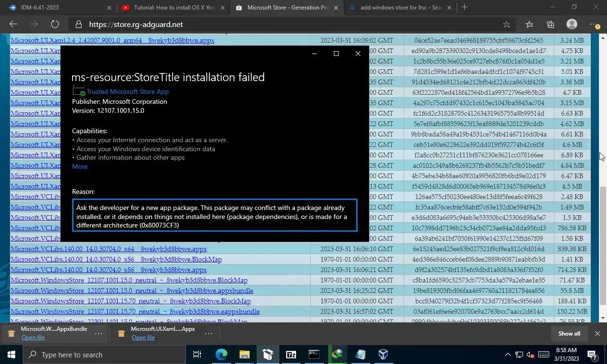Image resolution: width=607 pixels, height=364 pixels.
Task: Go back to the previous page
Action: (13, 24)
